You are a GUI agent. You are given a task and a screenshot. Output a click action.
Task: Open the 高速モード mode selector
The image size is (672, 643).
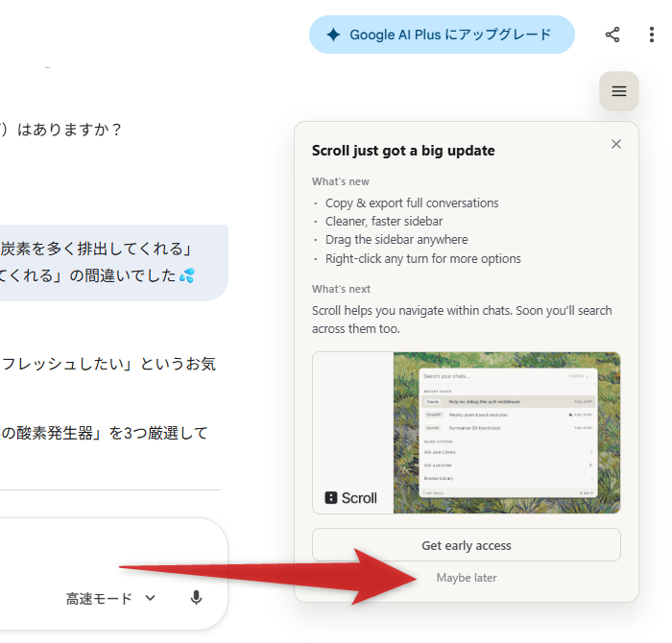pos(100,599)
